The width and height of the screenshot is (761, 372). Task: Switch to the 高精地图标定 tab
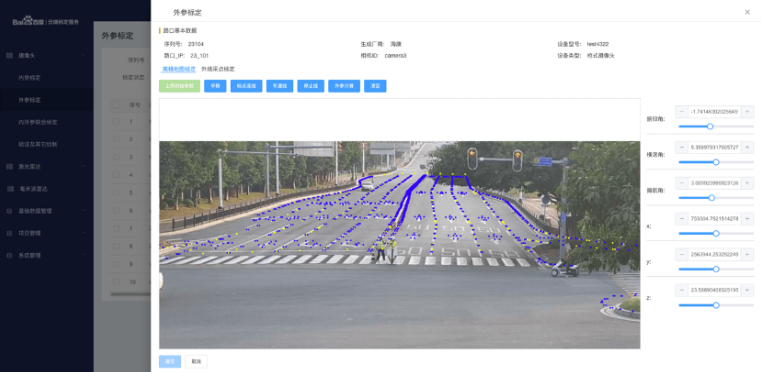pyautogui.click(x=179, y=69)
